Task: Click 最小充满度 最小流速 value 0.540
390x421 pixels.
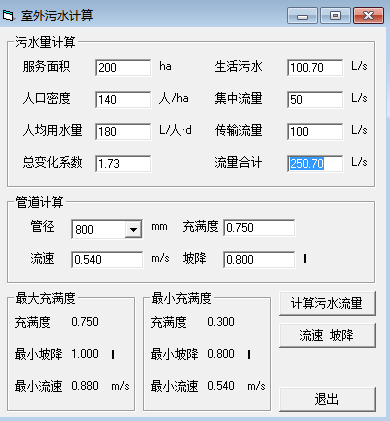Action: coord(221,386)
